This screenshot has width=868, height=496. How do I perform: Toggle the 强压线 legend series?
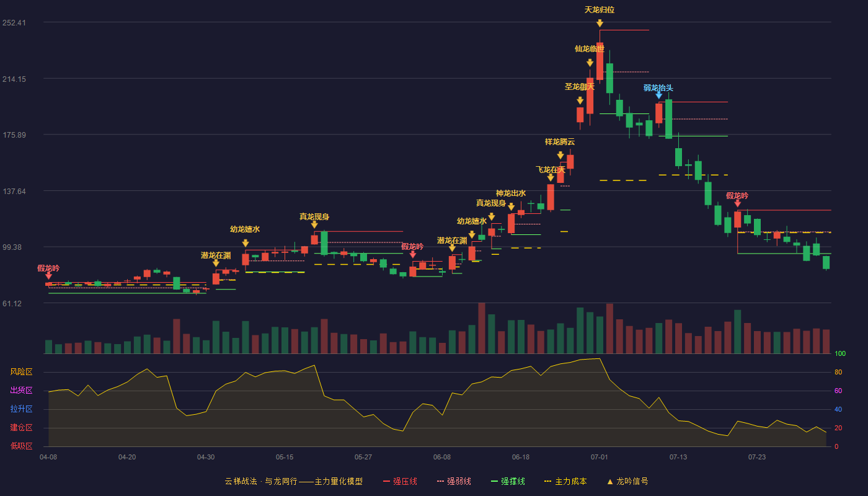tap(400, 481)
